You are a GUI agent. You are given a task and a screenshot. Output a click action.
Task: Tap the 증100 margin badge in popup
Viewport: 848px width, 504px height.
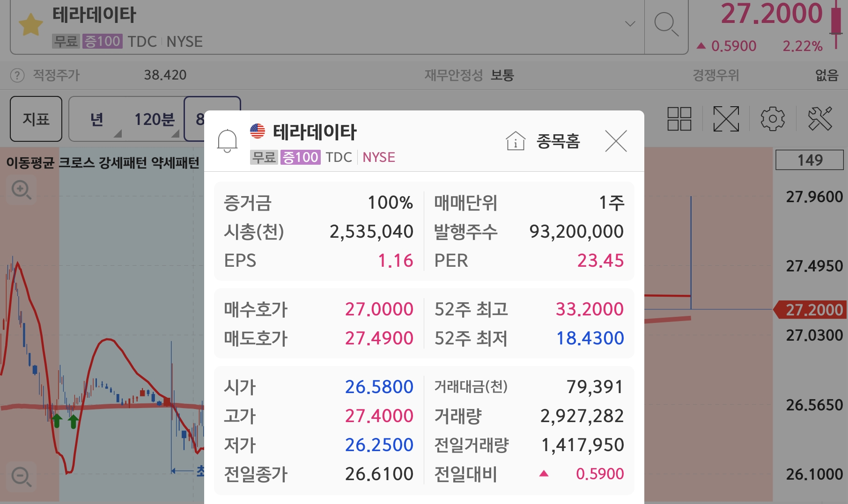click(x=300, y=157)
